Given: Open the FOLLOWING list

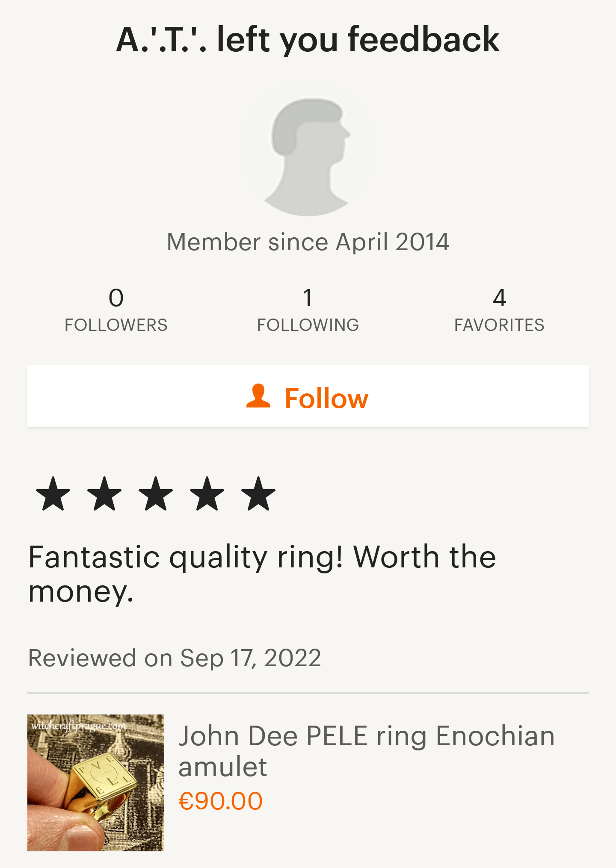Looking at the screenshot, I should click(308, 325).
